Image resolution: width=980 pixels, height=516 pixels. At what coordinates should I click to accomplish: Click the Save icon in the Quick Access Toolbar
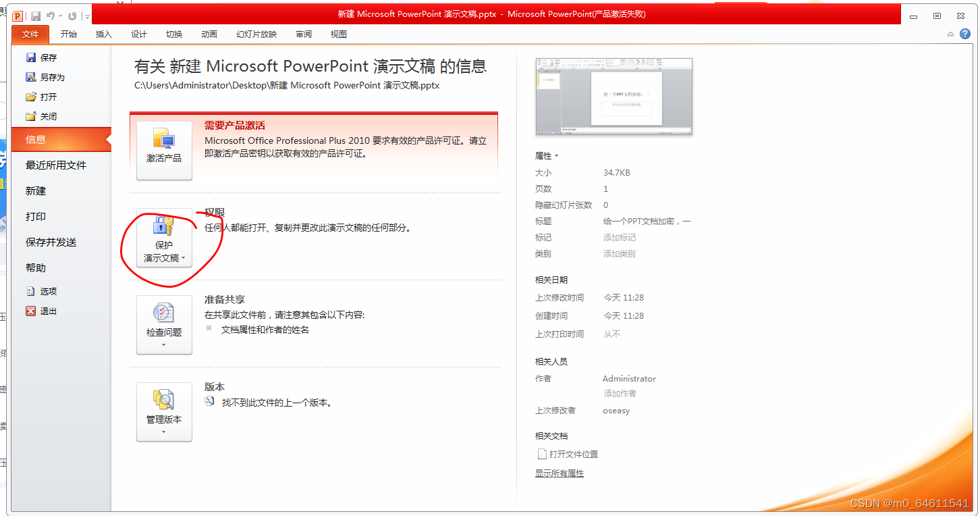point(35,16)
